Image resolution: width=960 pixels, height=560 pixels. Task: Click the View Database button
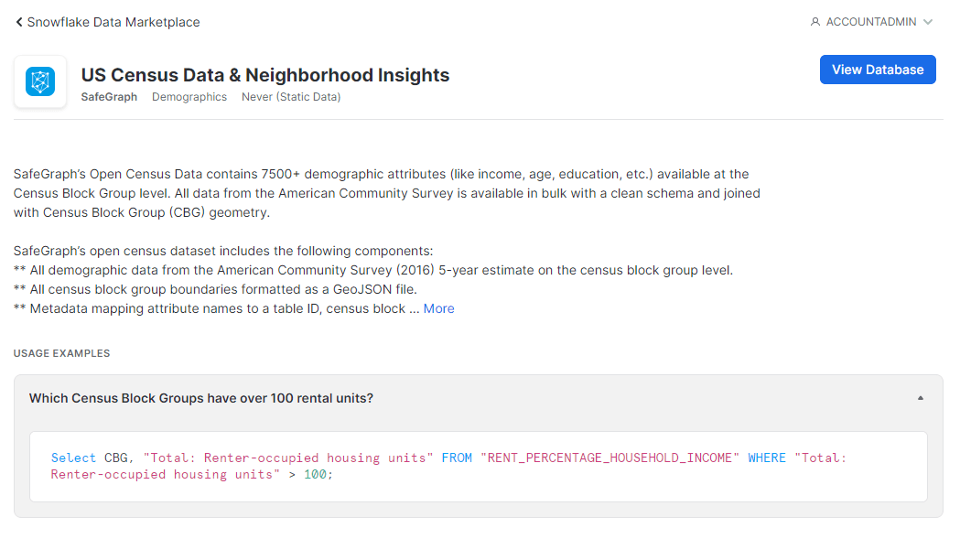click(878, 70)
